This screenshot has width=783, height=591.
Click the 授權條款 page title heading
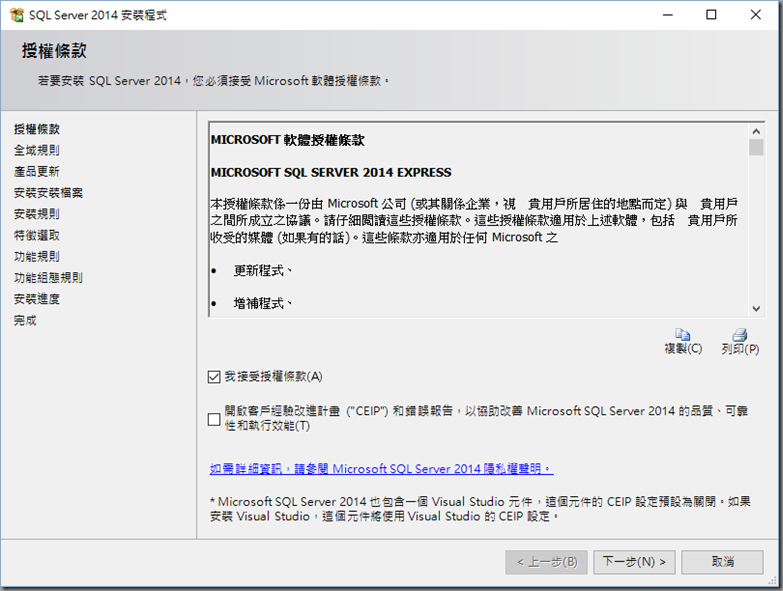(x=54, y=51)
